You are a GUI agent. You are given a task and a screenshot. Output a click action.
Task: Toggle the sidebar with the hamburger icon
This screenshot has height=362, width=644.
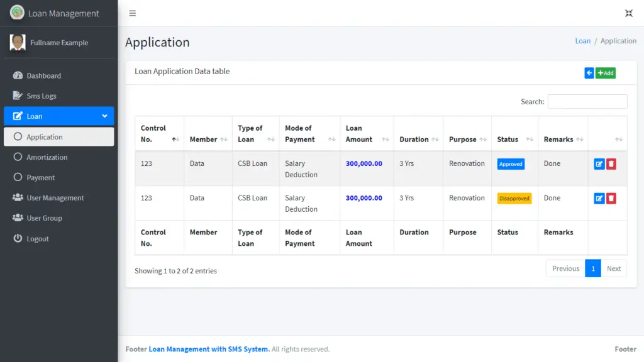tap(132, 13)
